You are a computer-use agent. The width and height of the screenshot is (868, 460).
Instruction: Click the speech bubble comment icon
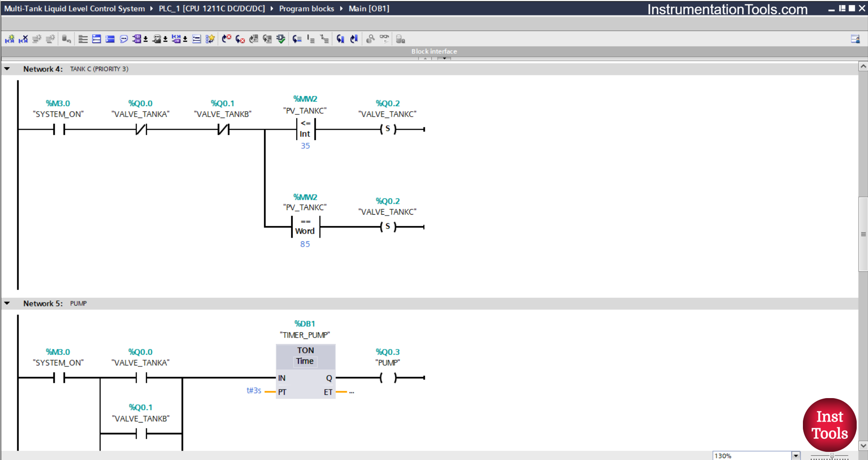tap(123, 39)
